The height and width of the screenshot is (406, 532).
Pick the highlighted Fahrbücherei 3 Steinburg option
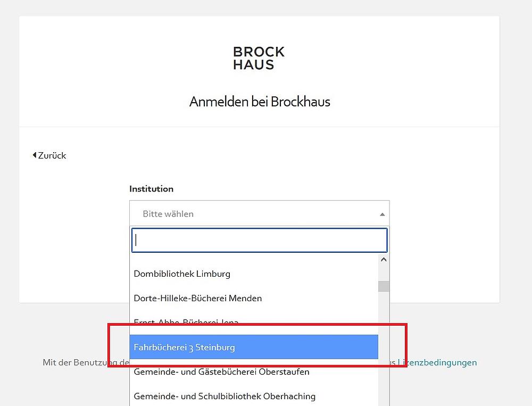pyautogui.click(x=254, y=347)
